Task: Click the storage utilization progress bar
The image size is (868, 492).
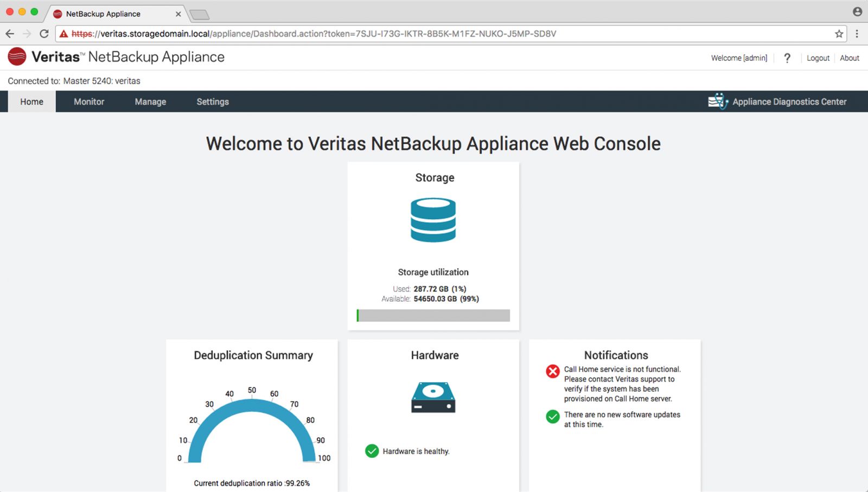Action: click(x=433, y=316)
